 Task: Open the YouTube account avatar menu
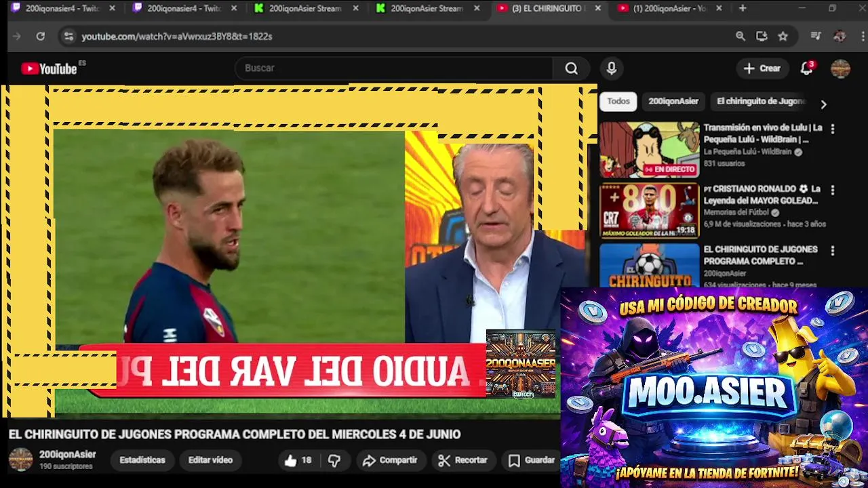click(x=840, y=68)
